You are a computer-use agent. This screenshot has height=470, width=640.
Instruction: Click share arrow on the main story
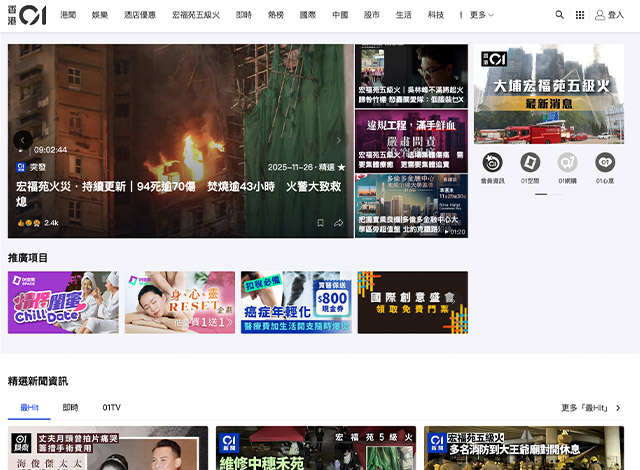point(339,223)
